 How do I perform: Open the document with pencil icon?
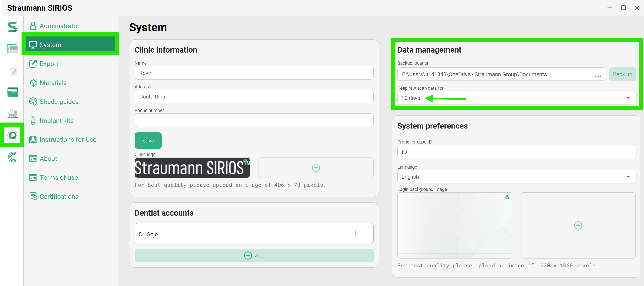click(12, 70)
